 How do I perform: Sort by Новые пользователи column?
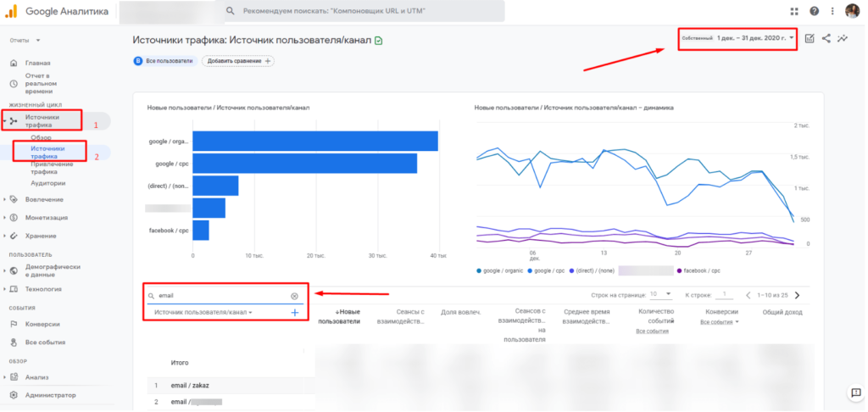(339, 317)
